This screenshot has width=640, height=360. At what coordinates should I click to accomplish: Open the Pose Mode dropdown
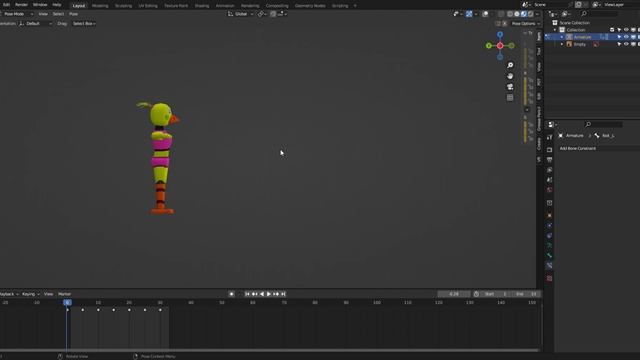16,14
